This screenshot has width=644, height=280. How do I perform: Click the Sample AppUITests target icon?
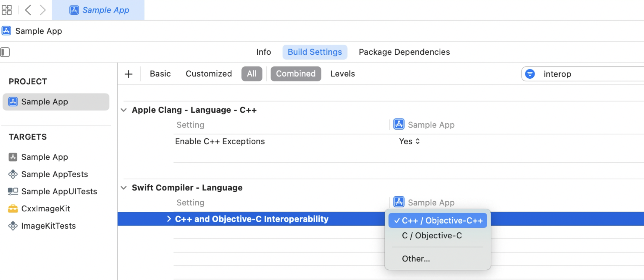pos(13,191)
